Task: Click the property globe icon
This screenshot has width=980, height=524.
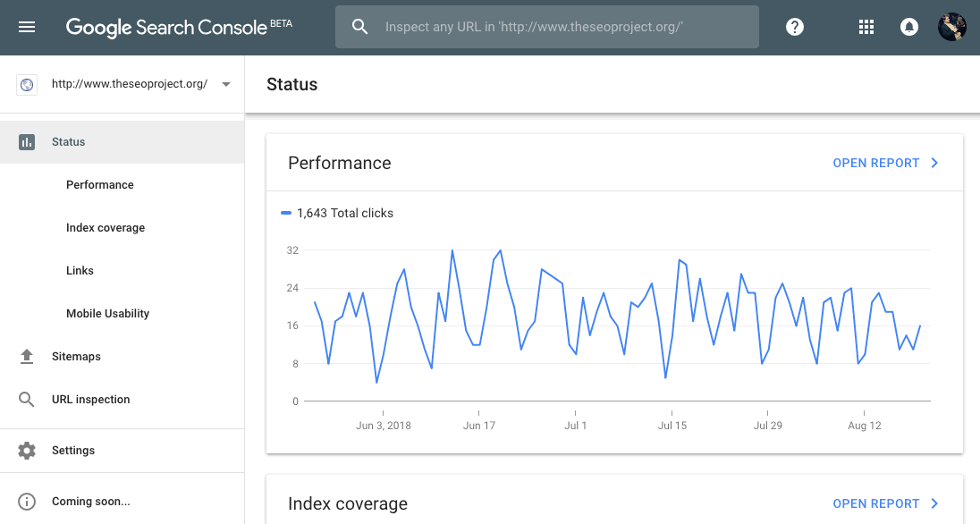Action: tap(27, 84)
